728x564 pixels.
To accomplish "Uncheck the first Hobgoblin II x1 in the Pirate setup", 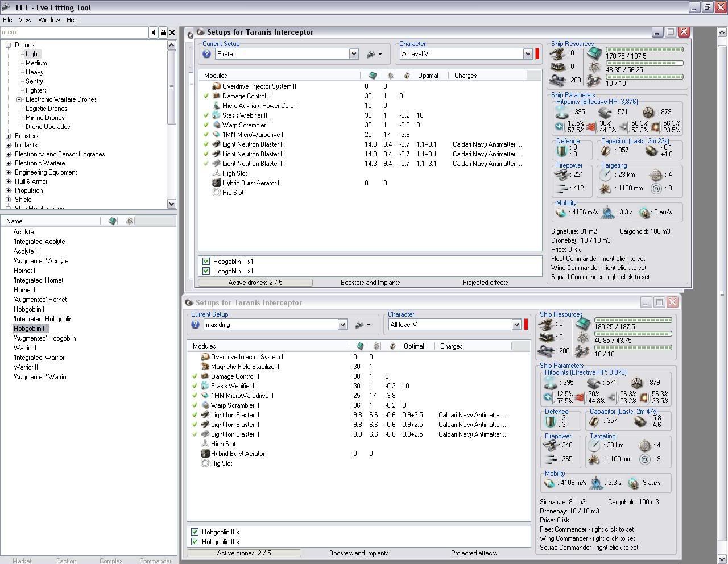I will pos(206,262).
